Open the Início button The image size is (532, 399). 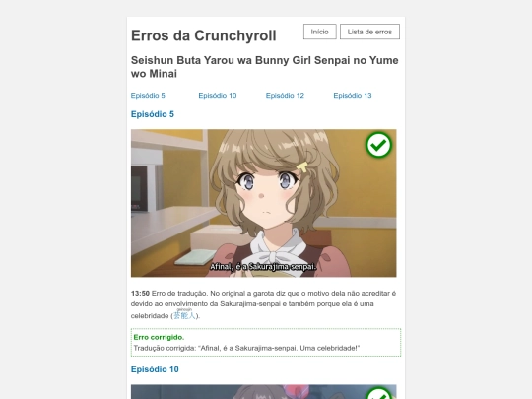(319, 32)
